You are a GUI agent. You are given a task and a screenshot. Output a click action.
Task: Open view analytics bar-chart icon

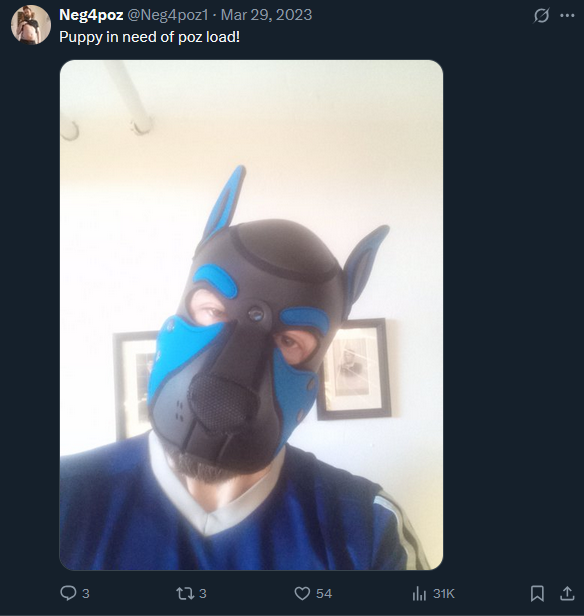[x=419, y=593]
